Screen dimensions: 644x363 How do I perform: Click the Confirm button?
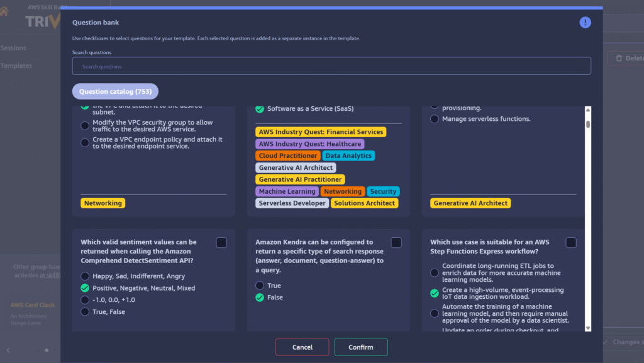pos(361,347)
